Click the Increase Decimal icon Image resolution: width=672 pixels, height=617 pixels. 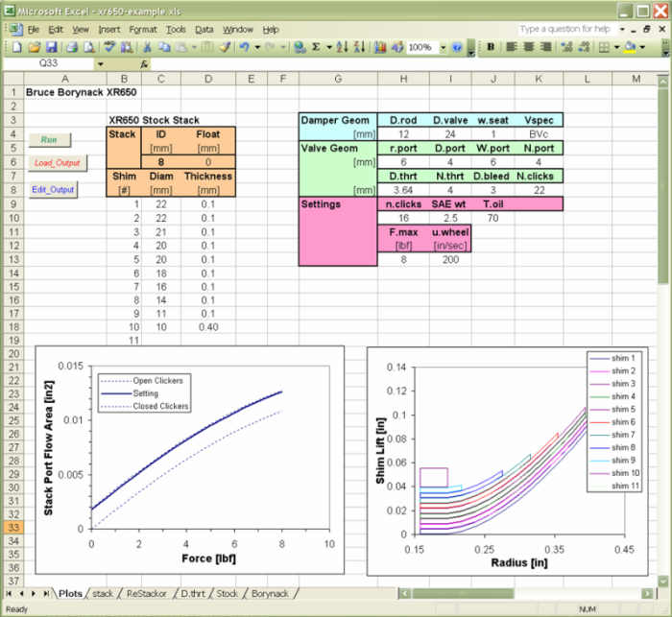point(566,47)
